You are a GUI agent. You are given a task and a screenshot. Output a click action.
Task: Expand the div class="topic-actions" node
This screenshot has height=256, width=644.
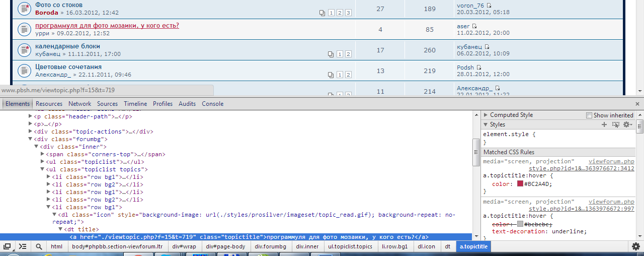click(x=31, y=132)
